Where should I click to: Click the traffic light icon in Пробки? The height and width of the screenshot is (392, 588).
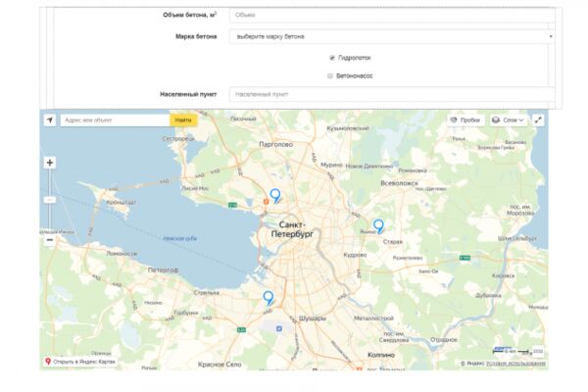(454, 120)
